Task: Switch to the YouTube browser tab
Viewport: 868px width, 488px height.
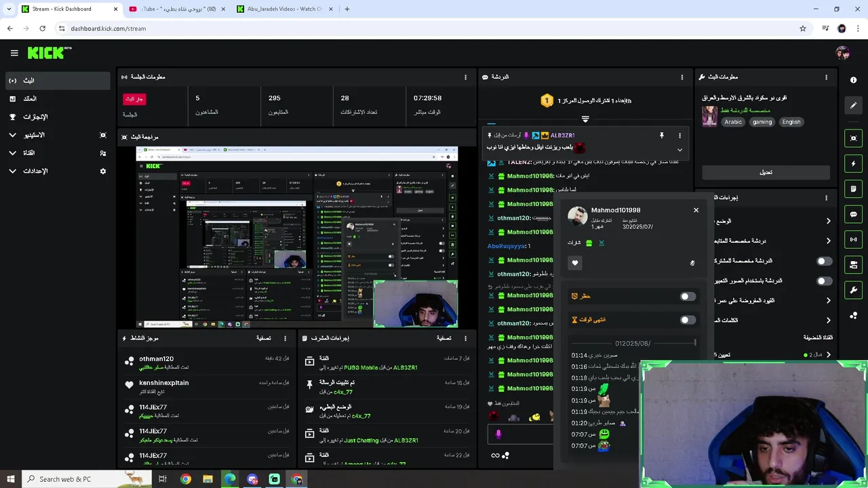Action: 176,9
